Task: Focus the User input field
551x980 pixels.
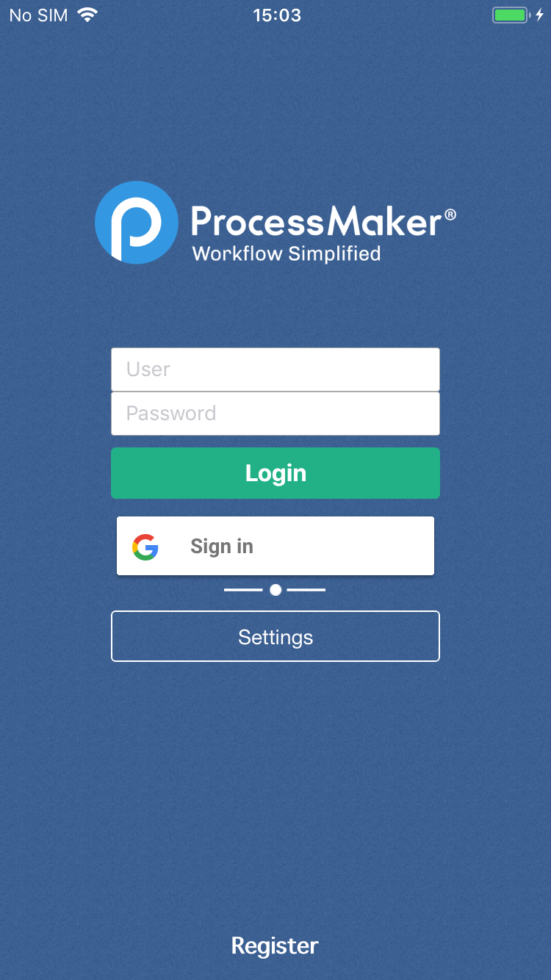Action: pyautogui.click(x=275, y=370)
